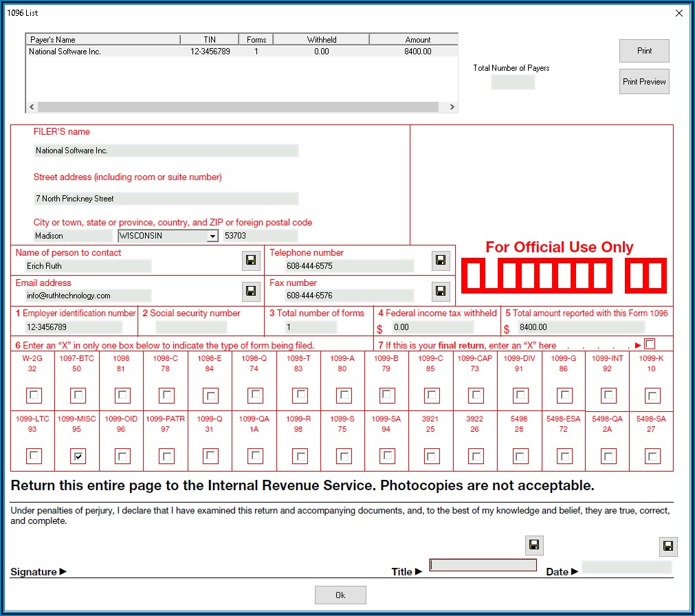
Task: Click into the Title input field
Action: (x=483, y=565)
